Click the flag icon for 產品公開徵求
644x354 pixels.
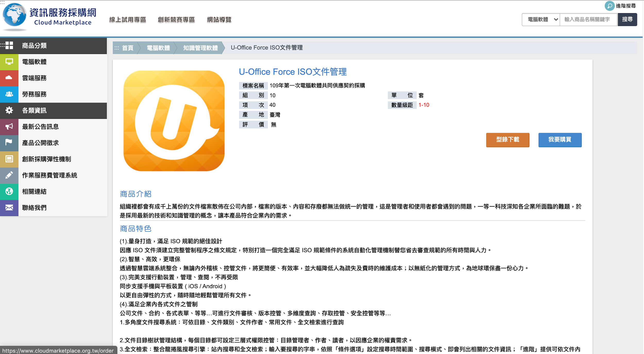click(9, 143)
